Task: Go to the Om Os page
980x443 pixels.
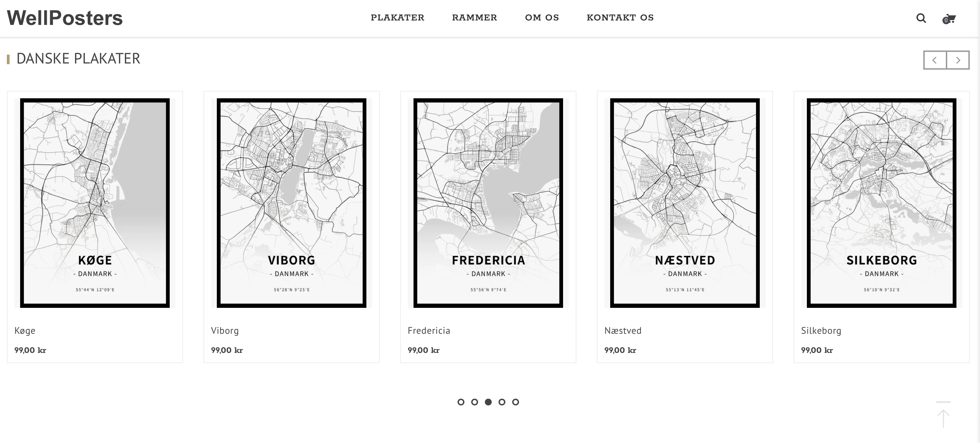Action: (x=542, y=17)
